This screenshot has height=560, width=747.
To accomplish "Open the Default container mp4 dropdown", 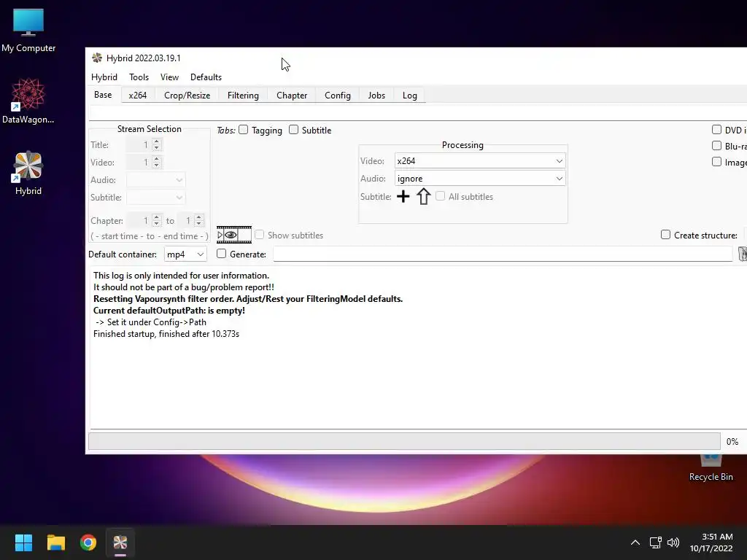I will point(185,254).
